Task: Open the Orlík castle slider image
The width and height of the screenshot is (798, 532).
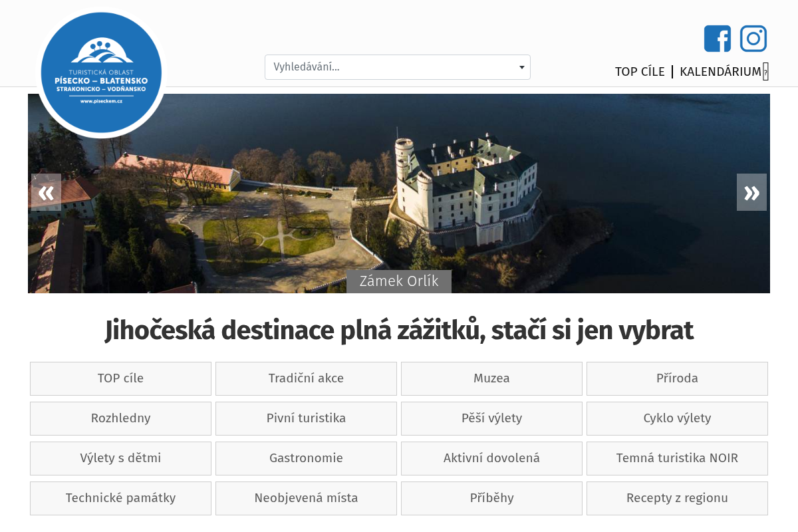Action: tap(399, 194)
